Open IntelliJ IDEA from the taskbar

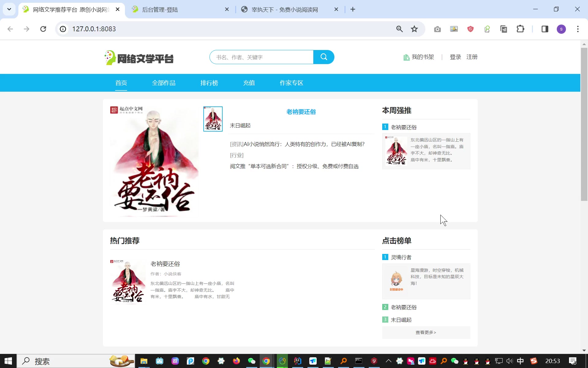(x=298, y=361)
